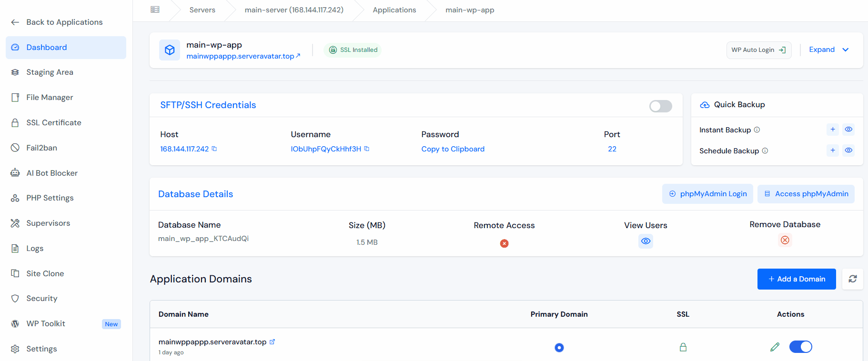Click WP Auto Login button
Viewport: 868px width, 361px height.
click(x=759, y=50)
